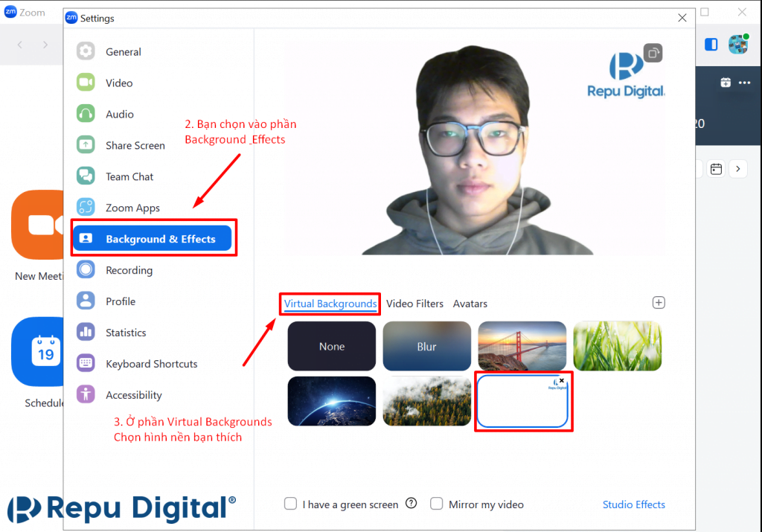The image size is (762, 532).
Task: Enable the I have a green screen option
Action: pyautogui.click(x=290, y=504)
